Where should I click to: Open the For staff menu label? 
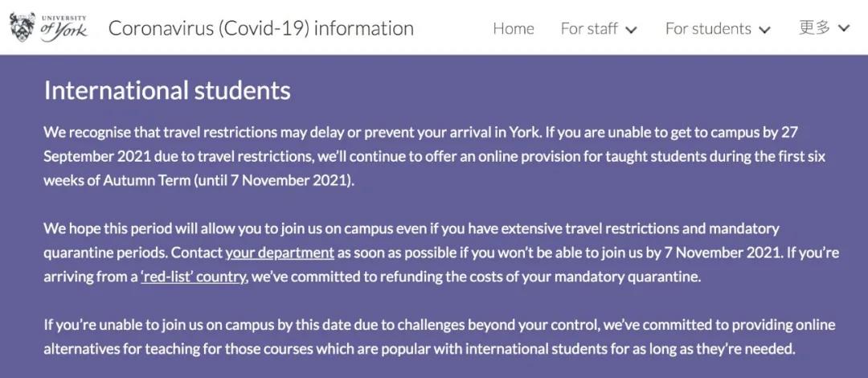(x=588, y=29)
